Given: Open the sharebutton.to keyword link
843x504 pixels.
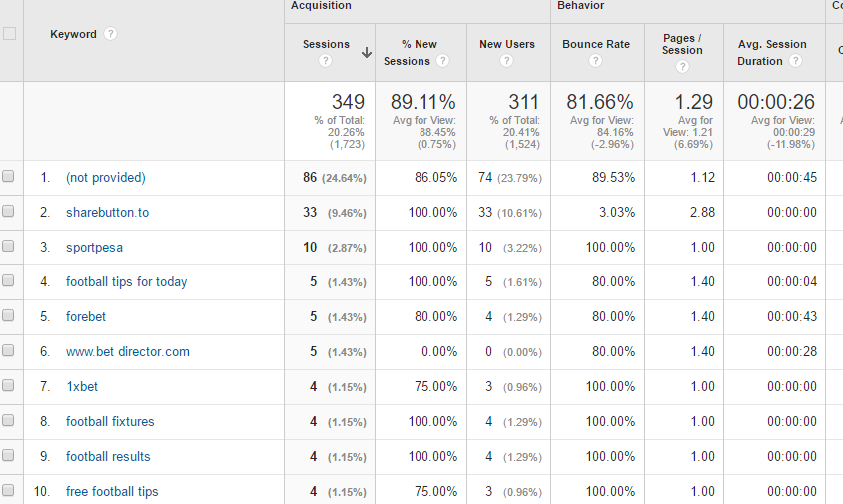Looking at the screenshot, I should point(107,213).
